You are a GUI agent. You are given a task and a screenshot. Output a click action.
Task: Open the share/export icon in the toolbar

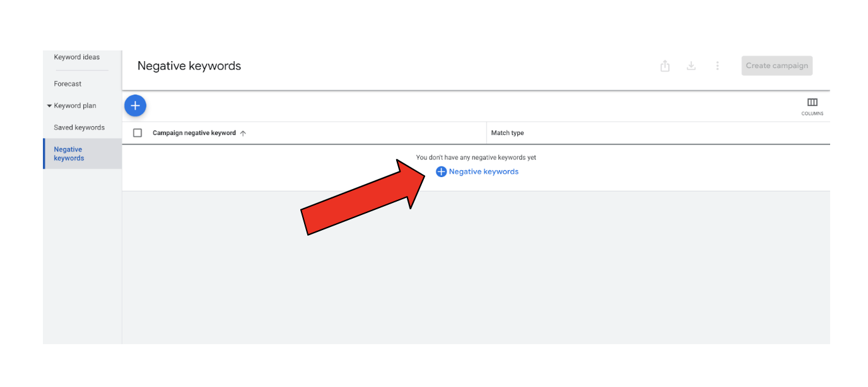click(664, 66)
